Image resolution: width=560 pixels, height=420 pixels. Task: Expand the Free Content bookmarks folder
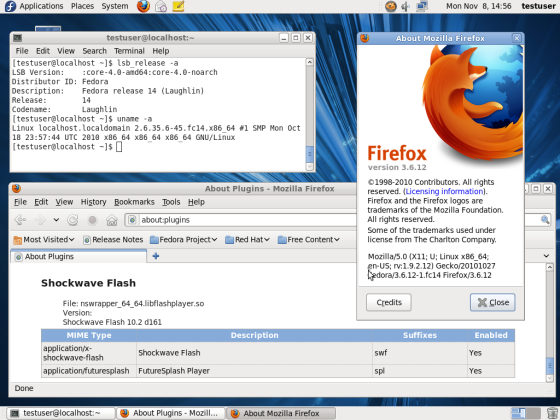[x=309, y=240]
